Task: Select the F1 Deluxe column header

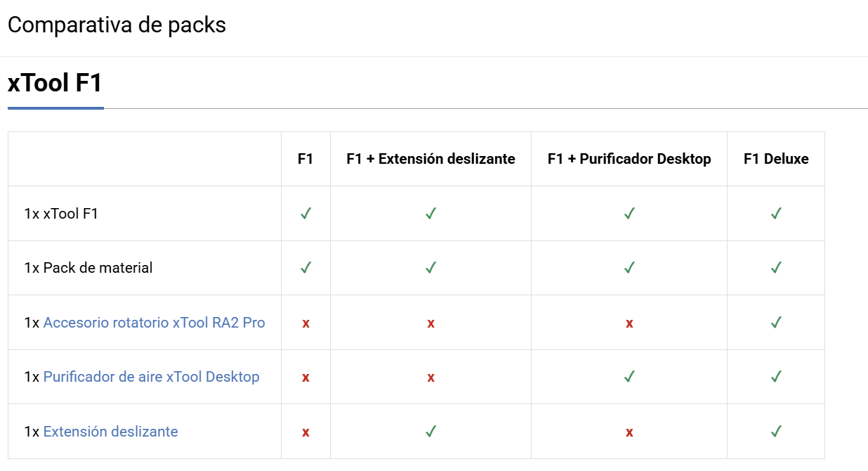Action: 776,159
